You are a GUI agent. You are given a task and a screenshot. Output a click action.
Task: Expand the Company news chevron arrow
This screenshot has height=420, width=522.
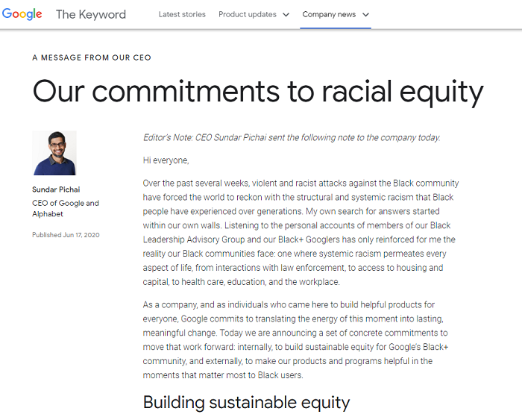(366, 15)
